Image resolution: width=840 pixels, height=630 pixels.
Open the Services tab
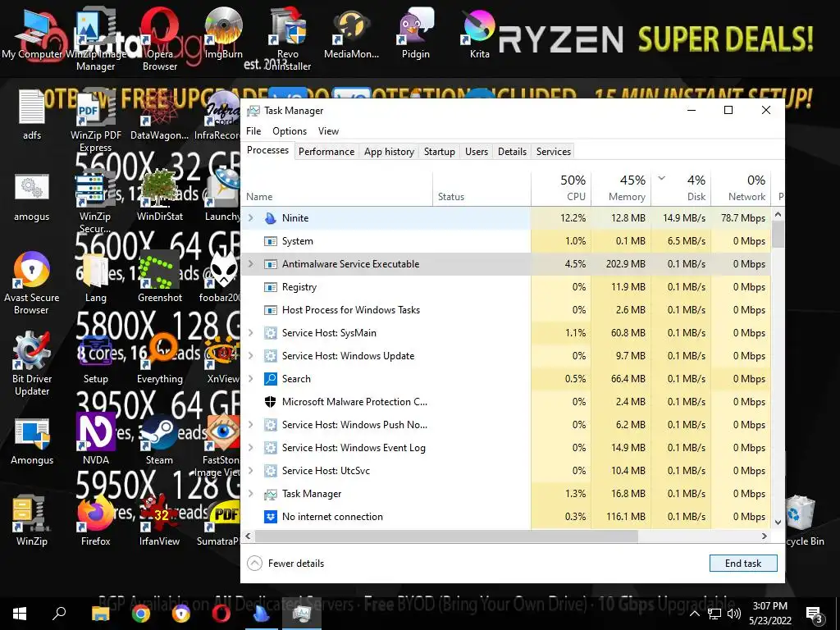[554, 152]
